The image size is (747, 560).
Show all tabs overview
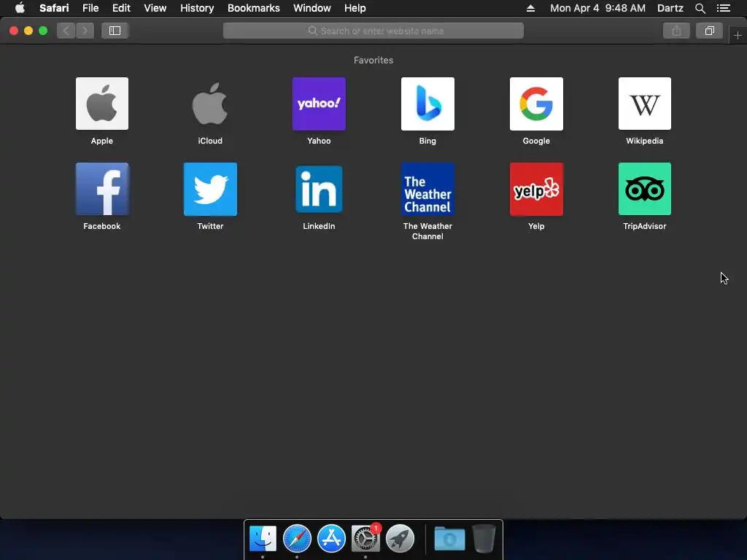coord(709,31)
